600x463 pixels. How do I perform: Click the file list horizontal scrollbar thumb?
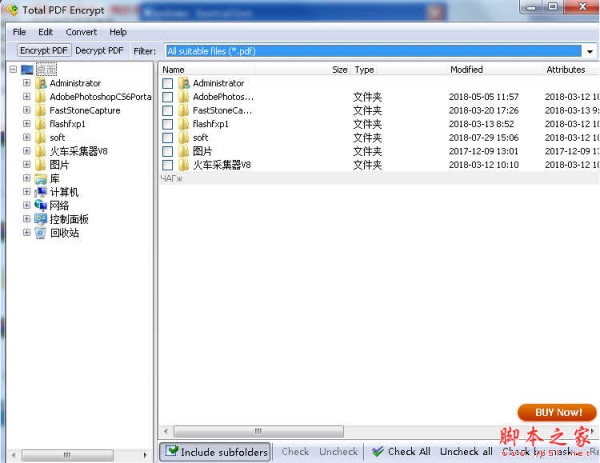[259, 431]
